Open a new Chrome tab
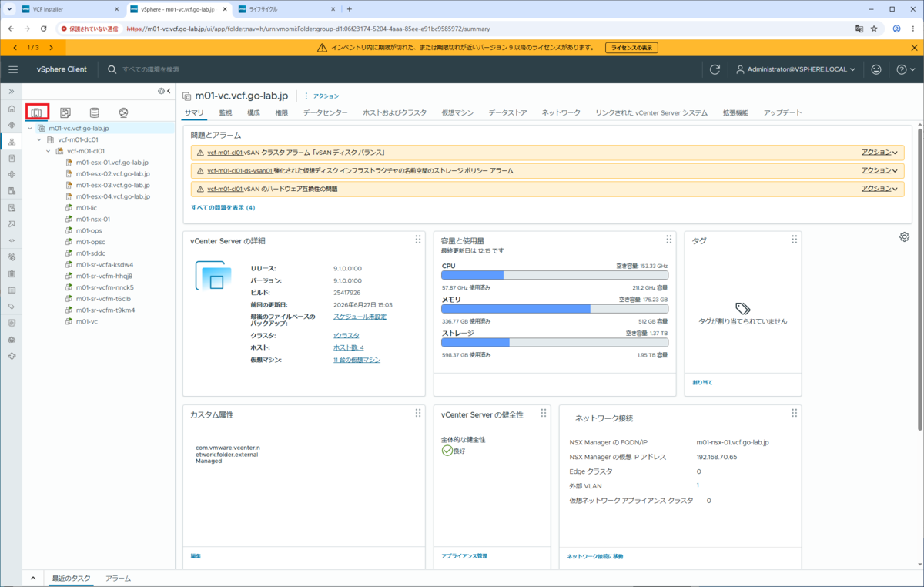 [349, 9]
